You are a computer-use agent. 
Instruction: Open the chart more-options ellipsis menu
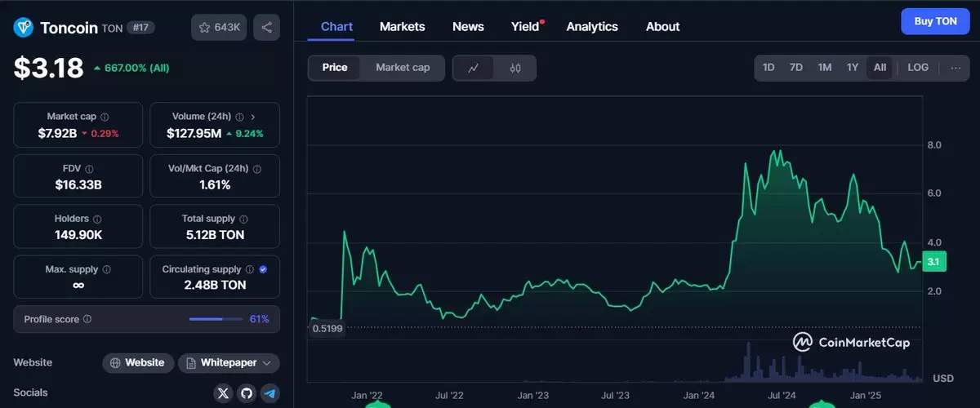(x=955, y=68)
